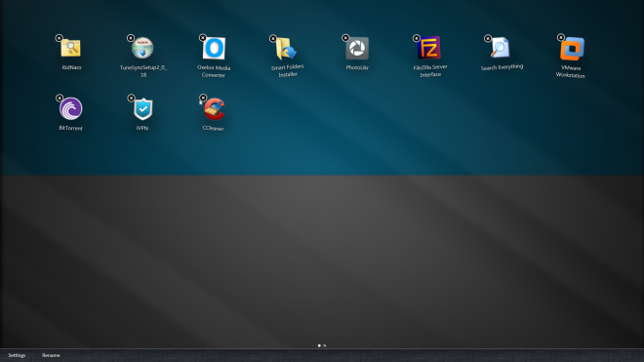Launch TuneSyncSetup2_0_18 icon

click(x=142, y=48)
